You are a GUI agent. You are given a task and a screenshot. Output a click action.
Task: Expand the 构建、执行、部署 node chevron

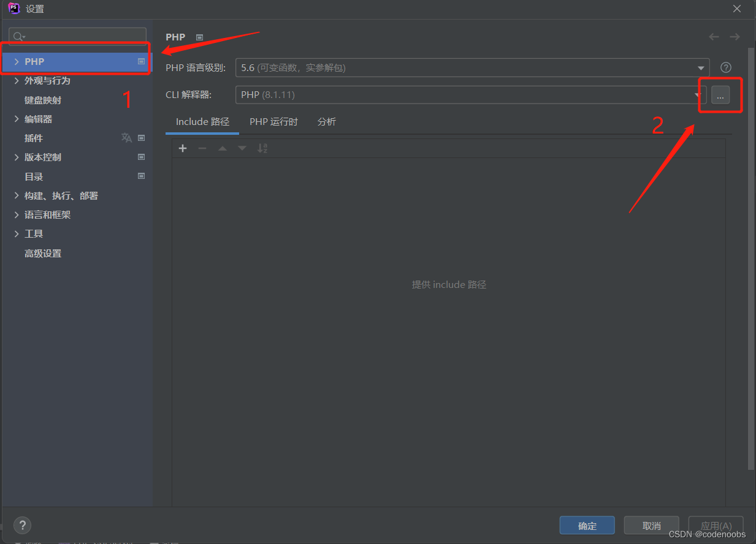(17, 195)
